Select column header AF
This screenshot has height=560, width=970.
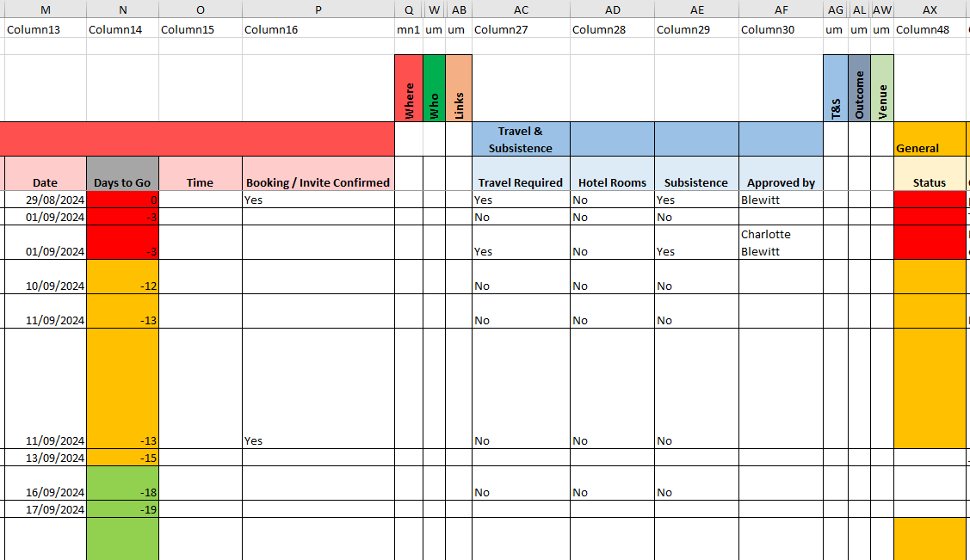click(x=781, y=9)
